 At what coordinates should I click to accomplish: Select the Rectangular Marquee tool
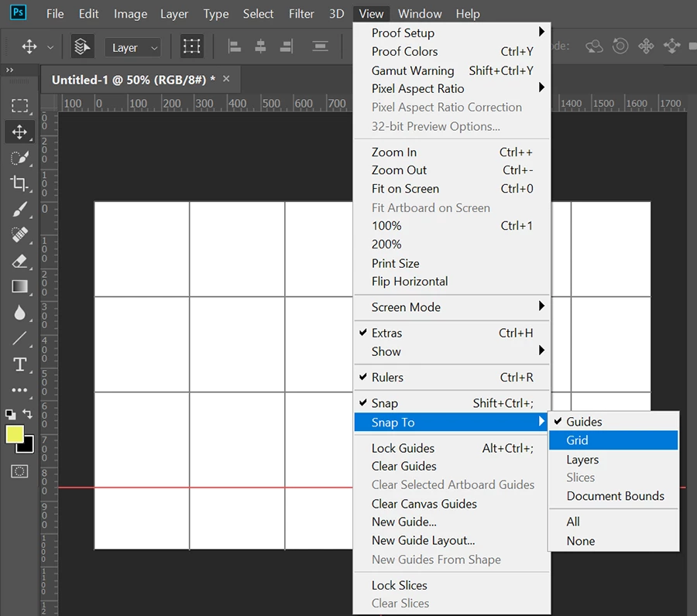coord(19,106)
